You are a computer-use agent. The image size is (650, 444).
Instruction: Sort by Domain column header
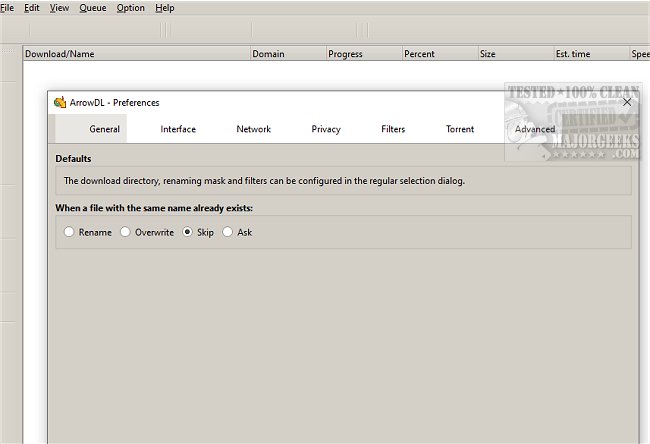click(289, 53)
